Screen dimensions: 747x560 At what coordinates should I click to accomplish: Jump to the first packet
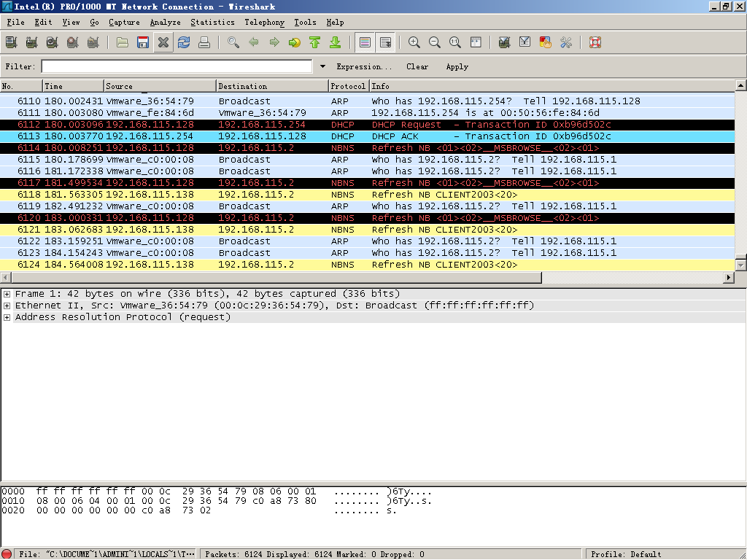[x=315, y=42]
